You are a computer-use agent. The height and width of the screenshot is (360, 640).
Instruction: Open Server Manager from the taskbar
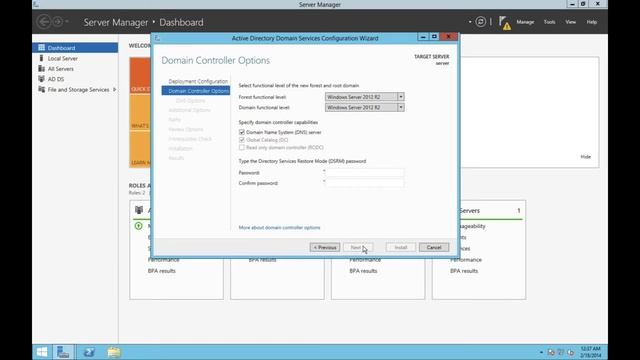[63, 352]
